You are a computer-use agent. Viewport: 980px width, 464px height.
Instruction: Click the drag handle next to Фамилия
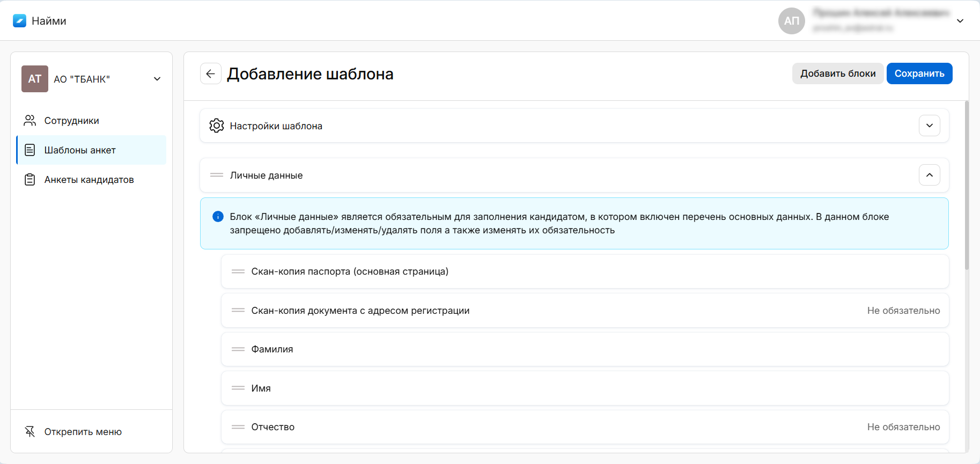pos(238,349)
